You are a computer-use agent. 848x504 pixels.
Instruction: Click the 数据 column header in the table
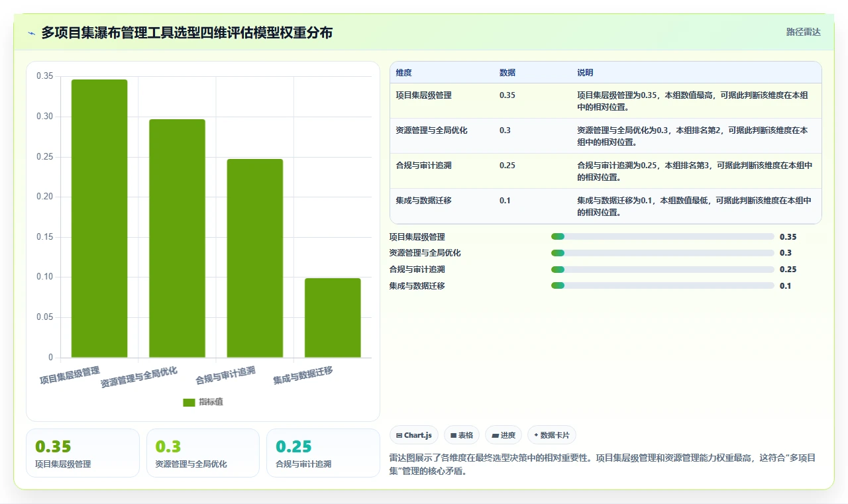click(507, 73)
